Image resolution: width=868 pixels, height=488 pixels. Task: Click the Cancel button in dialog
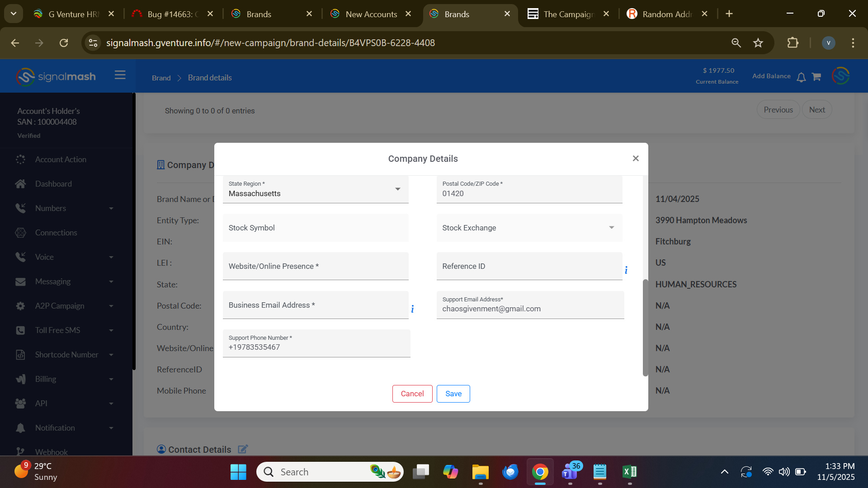(x=412, y=394)
